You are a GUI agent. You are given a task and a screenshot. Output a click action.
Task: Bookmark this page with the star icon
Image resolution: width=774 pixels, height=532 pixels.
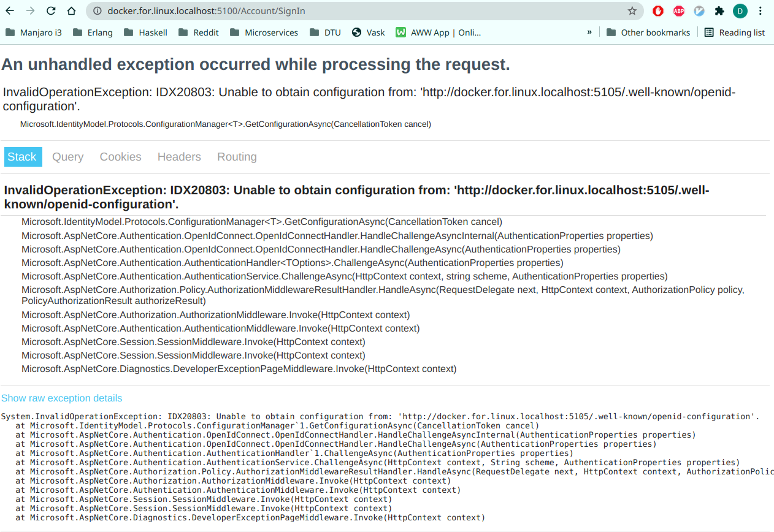pos(632,11)
